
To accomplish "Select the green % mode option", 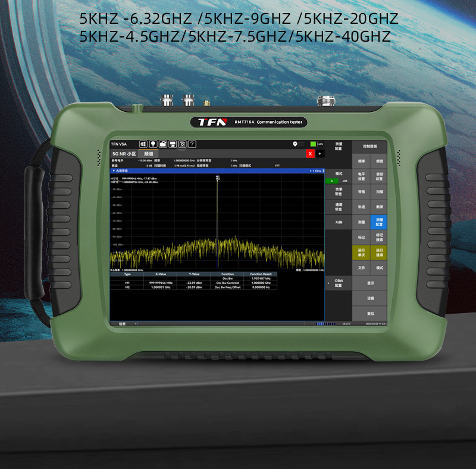I will (x=332, y=181).
